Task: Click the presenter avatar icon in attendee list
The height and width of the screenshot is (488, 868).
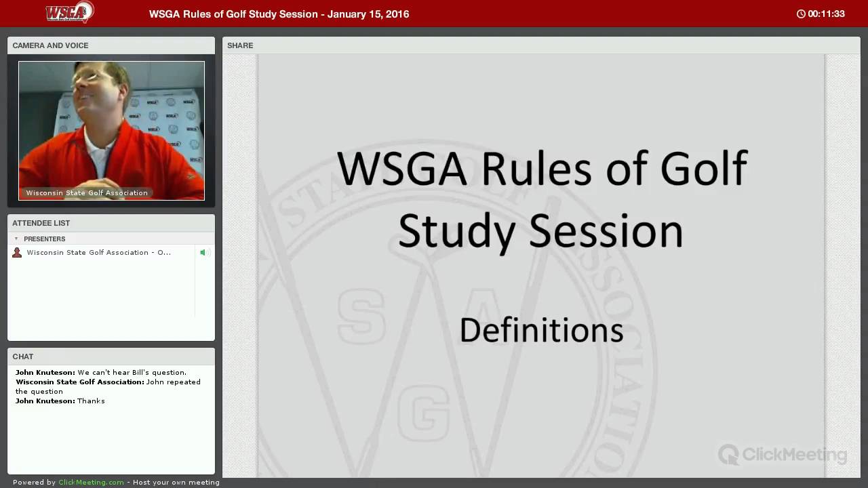Action: click(x=17, y=252)
